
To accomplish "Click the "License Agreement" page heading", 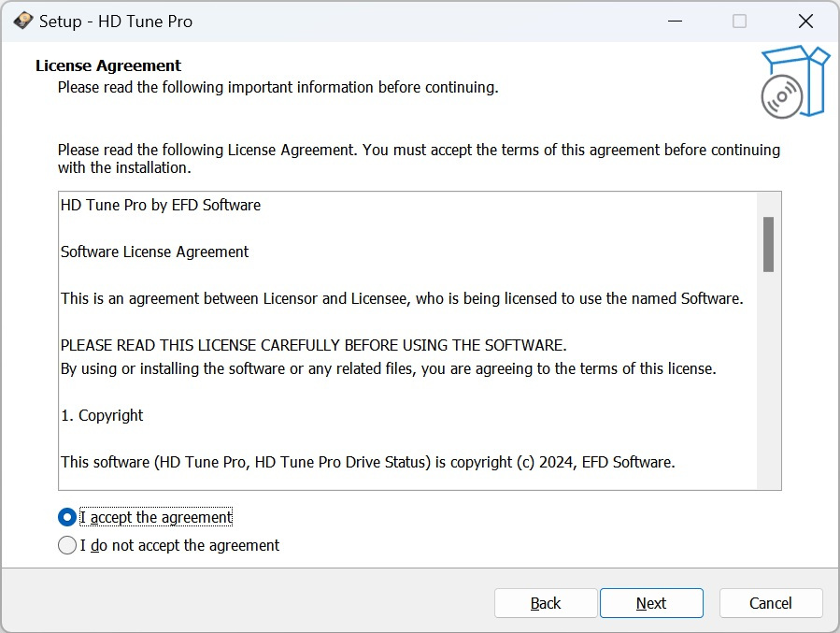I will (x=108, y=65).
